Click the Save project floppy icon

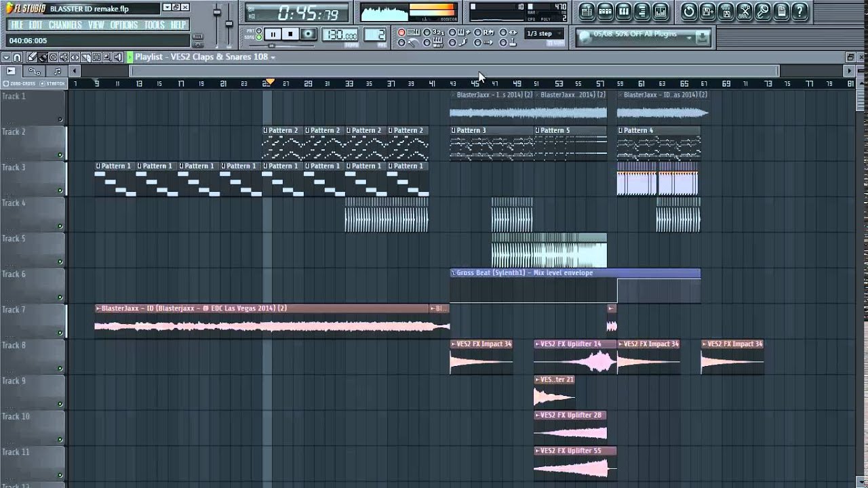tap(726, 11)
